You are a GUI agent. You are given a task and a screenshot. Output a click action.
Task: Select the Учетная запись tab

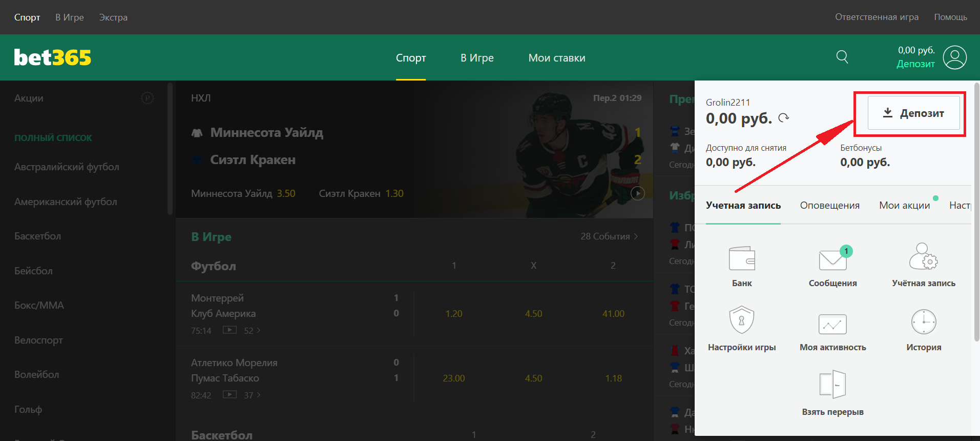coord(743,205)
